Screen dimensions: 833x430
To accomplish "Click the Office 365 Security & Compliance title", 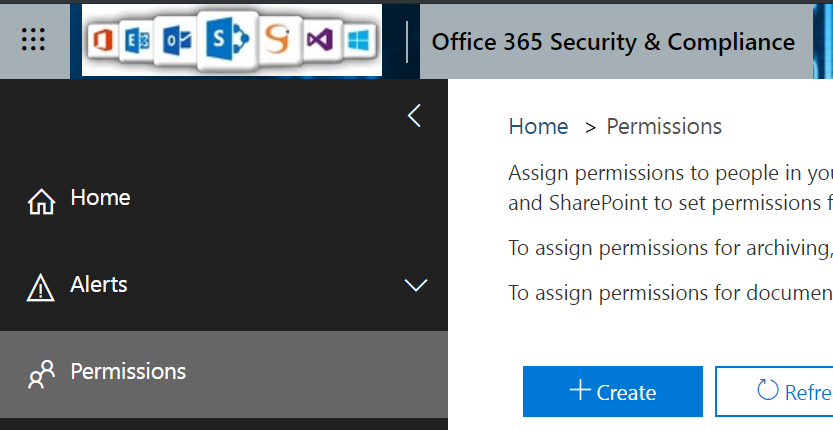I will [x=613, y=42].
